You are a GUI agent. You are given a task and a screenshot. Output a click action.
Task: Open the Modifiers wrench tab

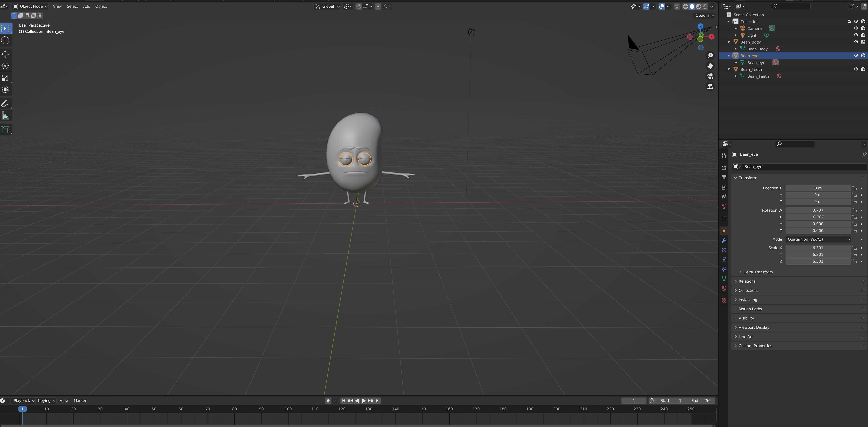click(x=724, y=240)
